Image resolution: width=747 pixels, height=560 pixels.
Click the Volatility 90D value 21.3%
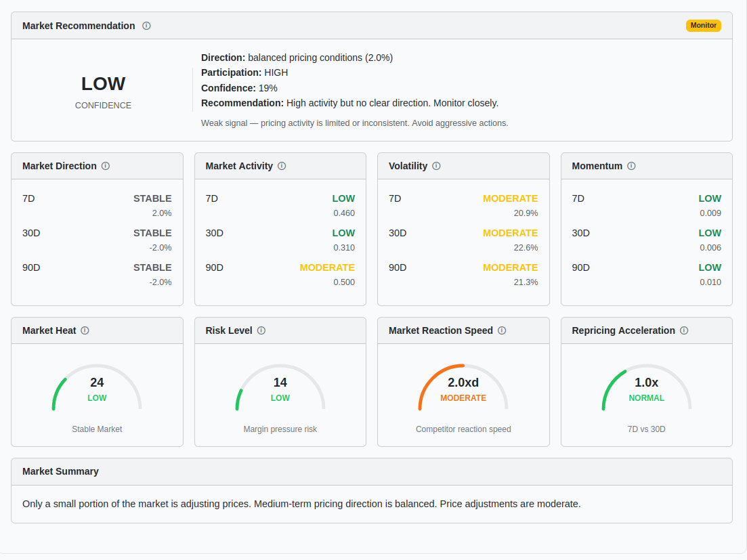(x=526, y=282)
